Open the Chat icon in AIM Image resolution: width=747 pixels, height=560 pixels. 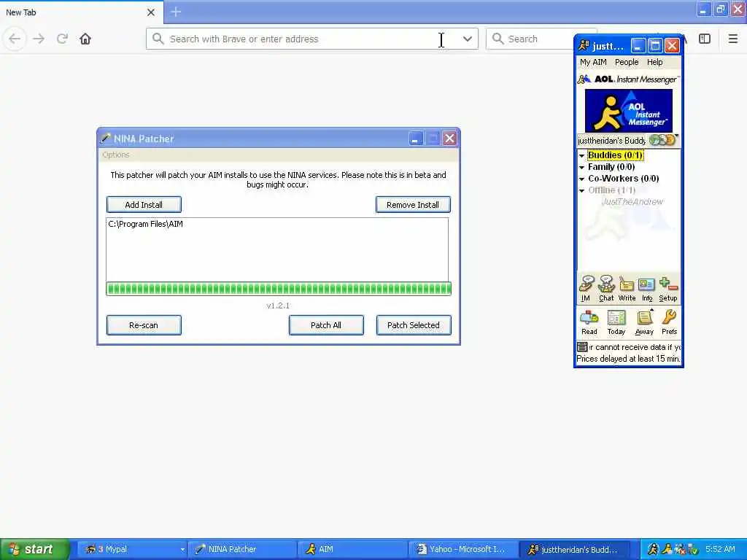(x=606, y=289)
